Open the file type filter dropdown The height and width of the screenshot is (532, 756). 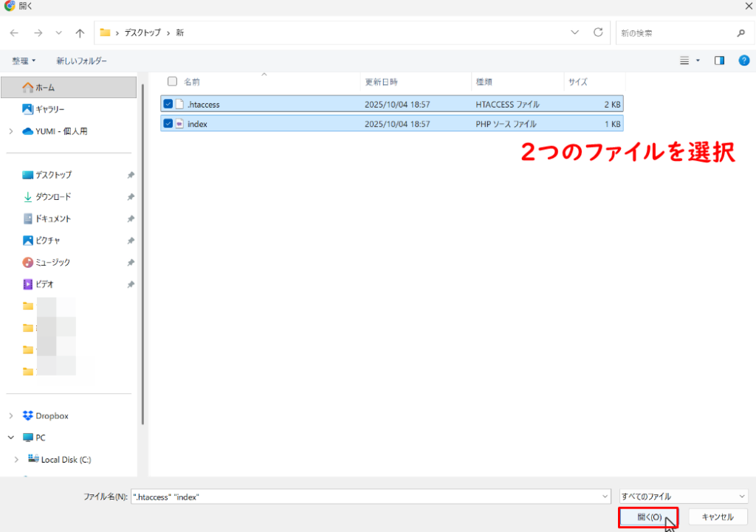[x=684, y=497]
